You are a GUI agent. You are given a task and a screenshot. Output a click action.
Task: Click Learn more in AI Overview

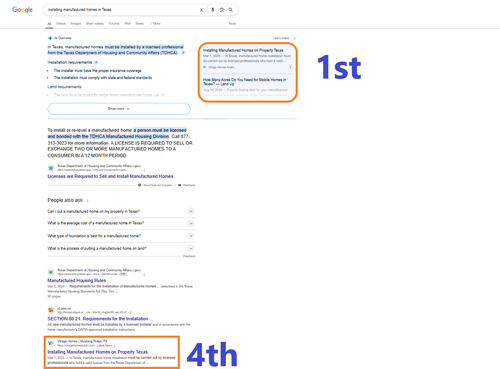pyautogui.click(x=281, y=38)
